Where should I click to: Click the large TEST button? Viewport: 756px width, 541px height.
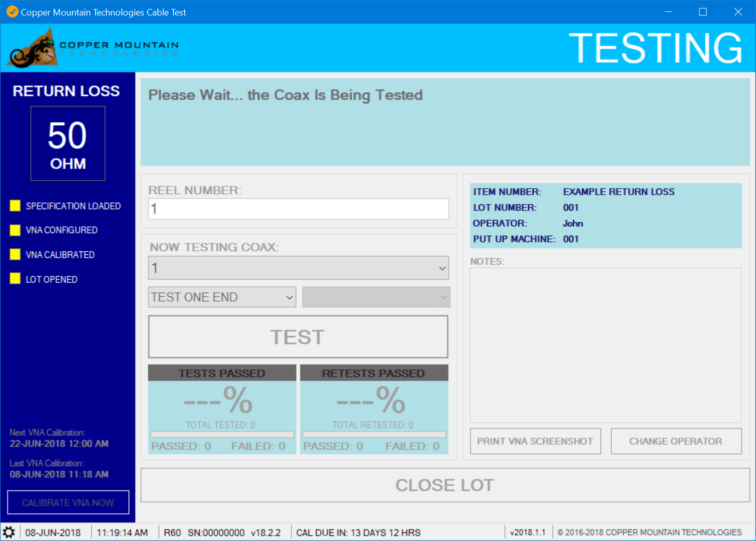[x=298, y=337]
